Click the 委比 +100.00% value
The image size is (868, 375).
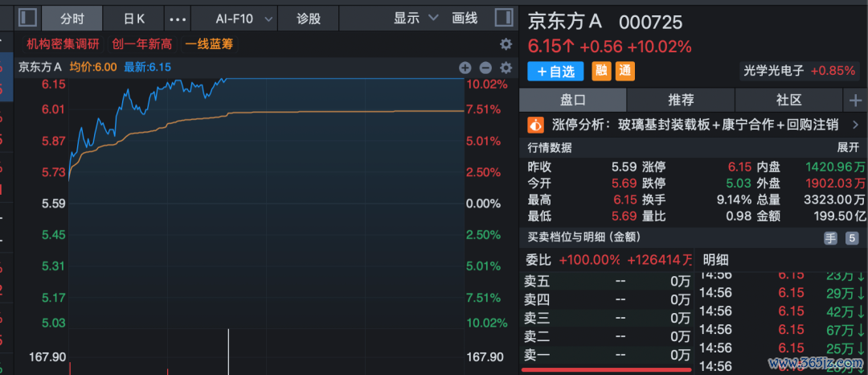pyautogui.click(x=590, y=260)
